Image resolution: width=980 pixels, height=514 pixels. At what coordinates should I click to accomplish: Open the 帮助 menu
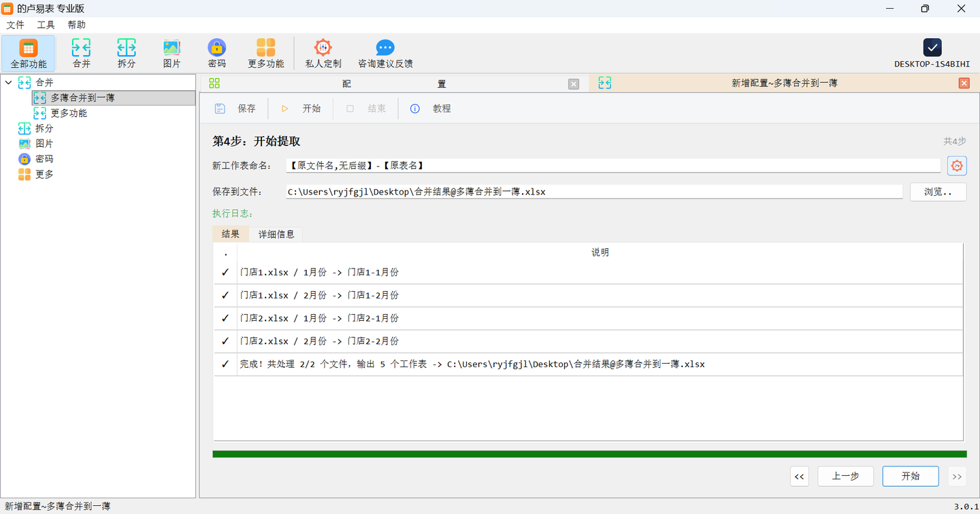[x=77, y=25]
